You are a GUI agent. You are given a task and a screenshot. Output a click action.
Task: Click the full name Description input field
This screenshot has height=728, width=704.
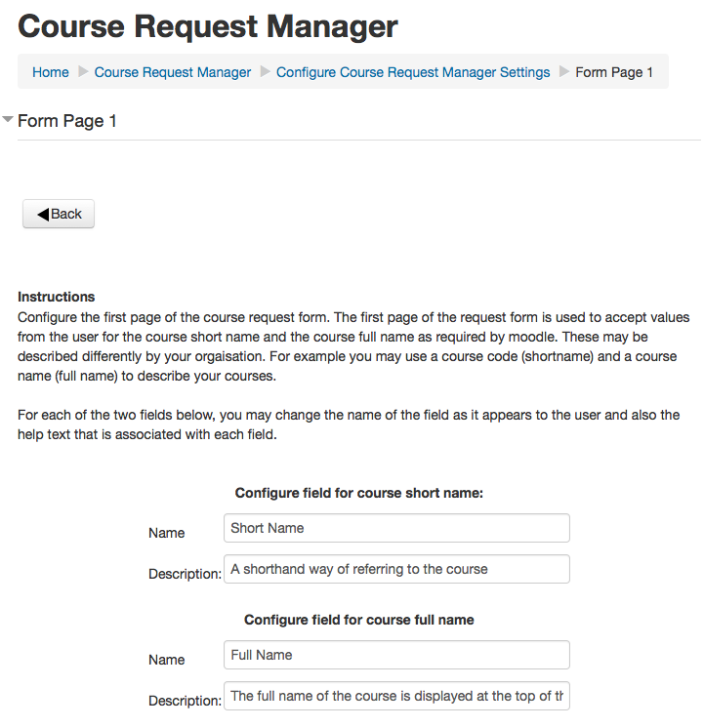click(396, 696)
